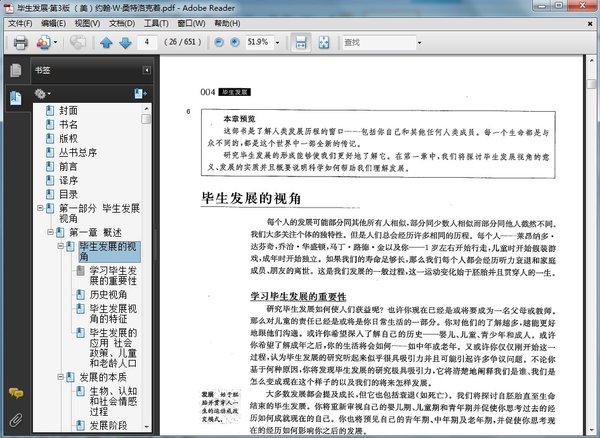The width and height of the screenshot is (600, 438).
Task: Select the 封面 bookmark
Action: pos(68,111)
